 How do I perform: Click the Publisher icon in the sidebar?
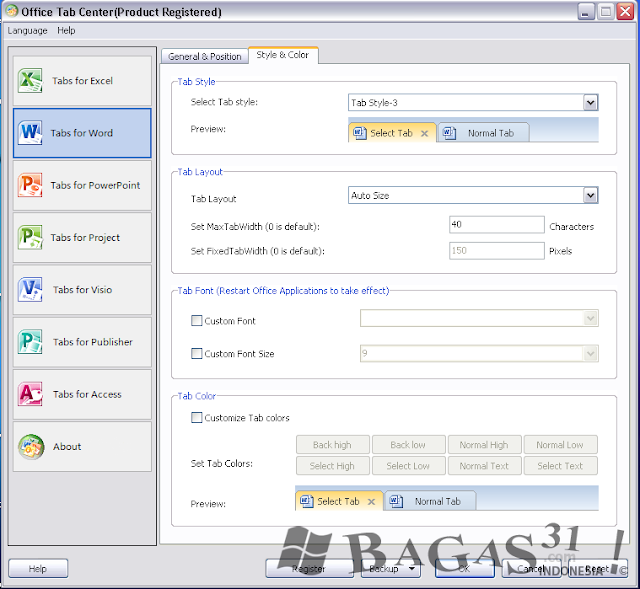(30, 342)
